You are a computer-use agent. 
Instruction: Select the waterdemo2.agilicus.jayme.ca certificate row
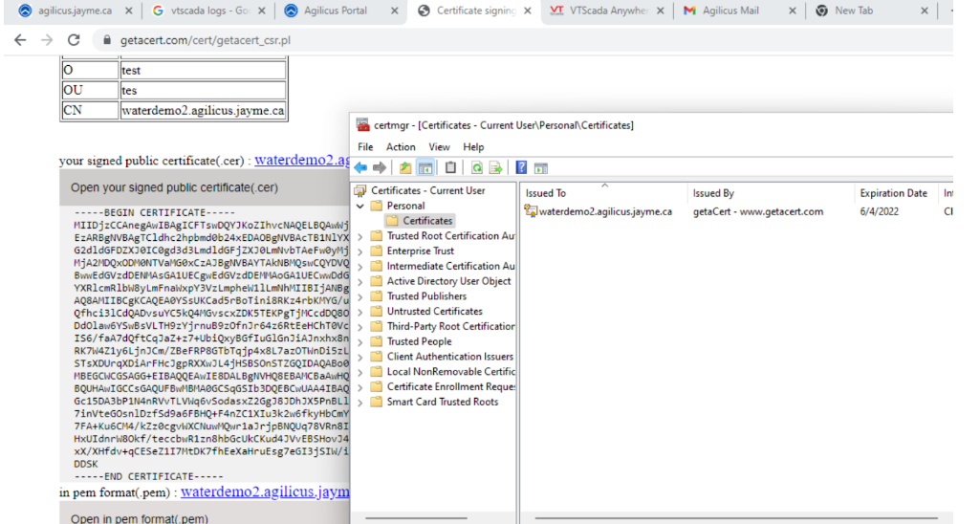[604, 212]
